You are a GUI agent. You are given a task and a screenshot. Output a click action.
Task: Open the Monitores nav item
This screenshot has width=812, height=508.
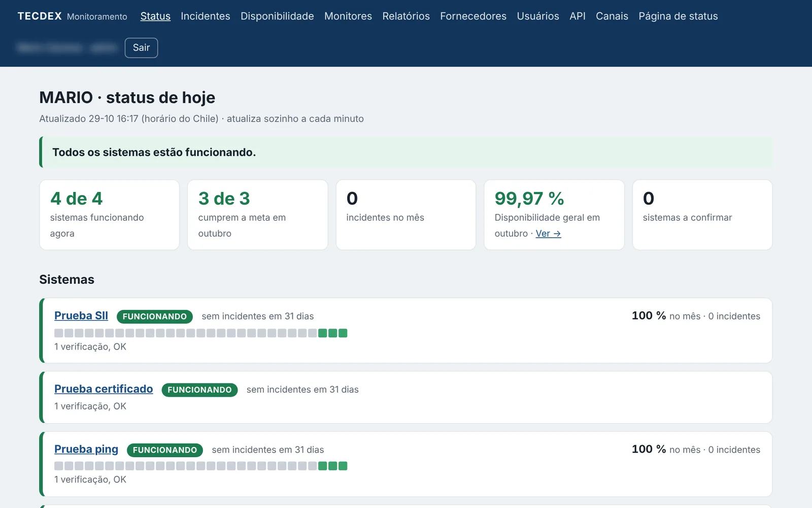click(348, 16)
